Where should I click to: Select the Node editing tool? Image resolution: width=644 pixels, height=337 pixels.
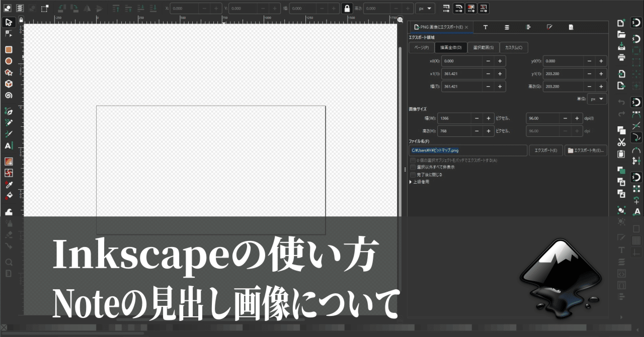[x=8, y=33]
